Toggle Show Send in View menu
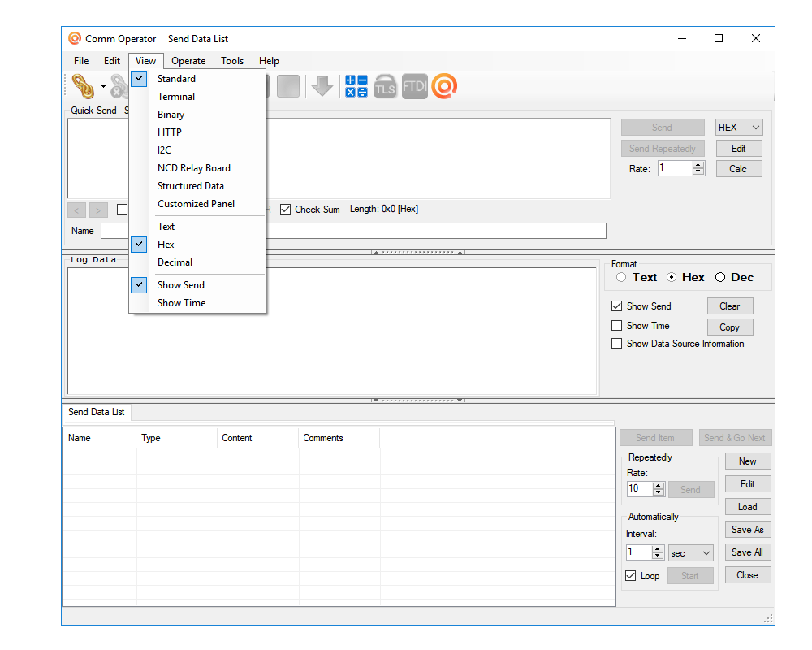Image resolution: width=812 pixels, height=650 pixels. click(x=197, y=285)
